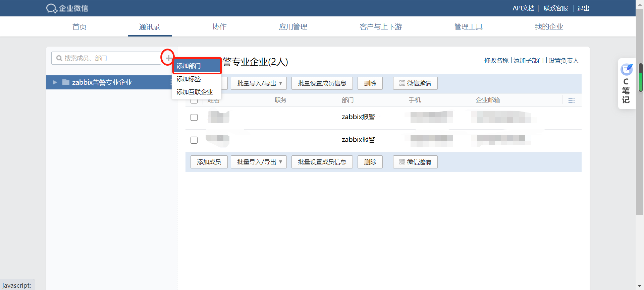The width and height of the screenshot is (644, 290).
Task: Click the 联系客服 link
Action: click(556, 8)
